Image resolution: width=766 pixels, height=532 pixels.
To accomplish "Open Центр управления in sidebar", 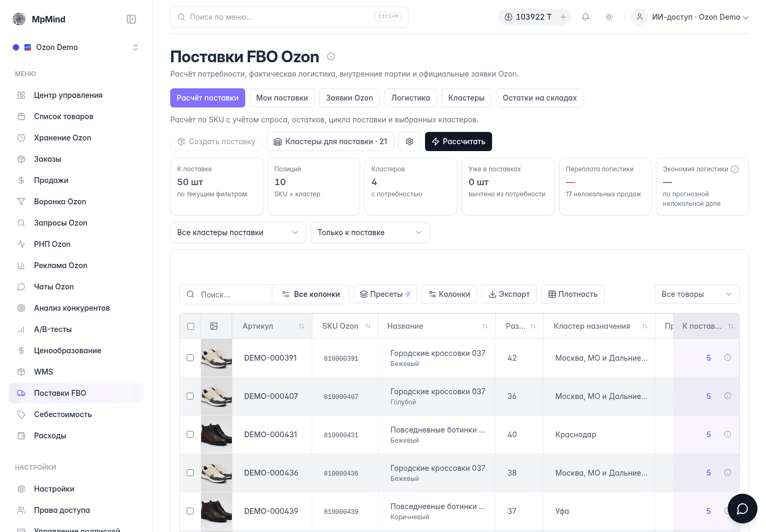I will click(76, 95).
